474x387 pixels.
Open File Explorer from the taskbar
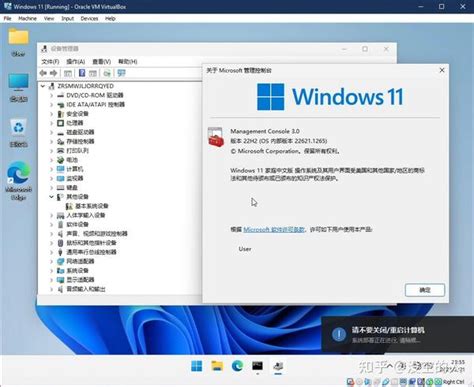(x=217, y=366)
